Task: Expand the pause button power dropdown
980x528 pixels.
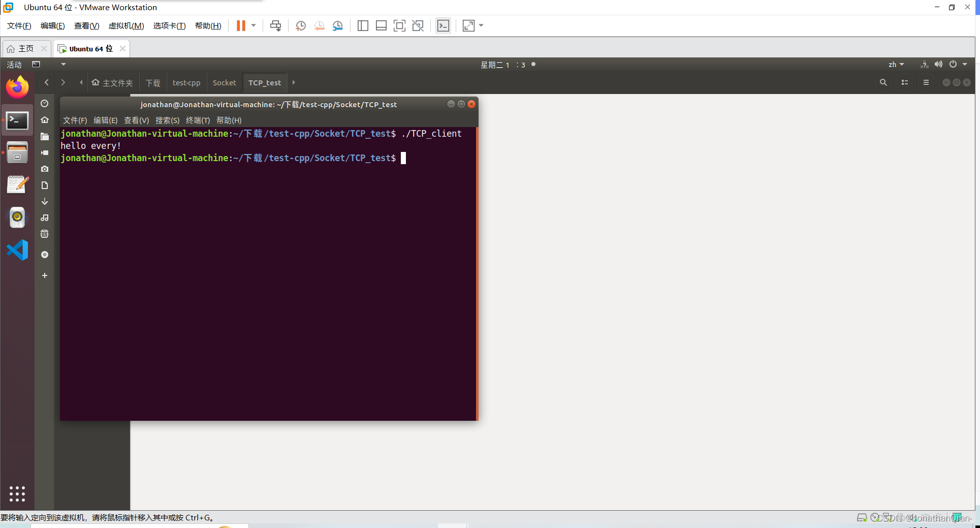Action: point(254,25)
